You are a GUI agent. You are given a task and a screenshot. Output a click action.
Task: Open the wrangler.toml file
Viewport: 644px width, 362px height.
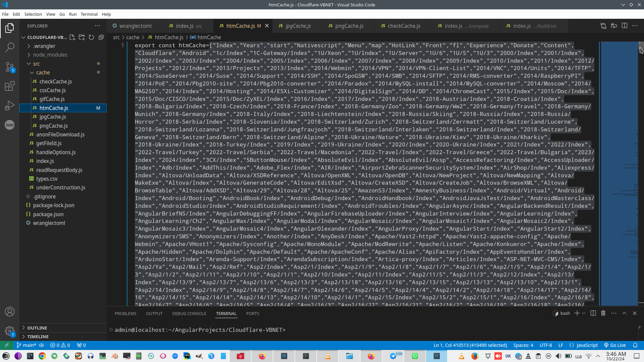coord(49,223)
